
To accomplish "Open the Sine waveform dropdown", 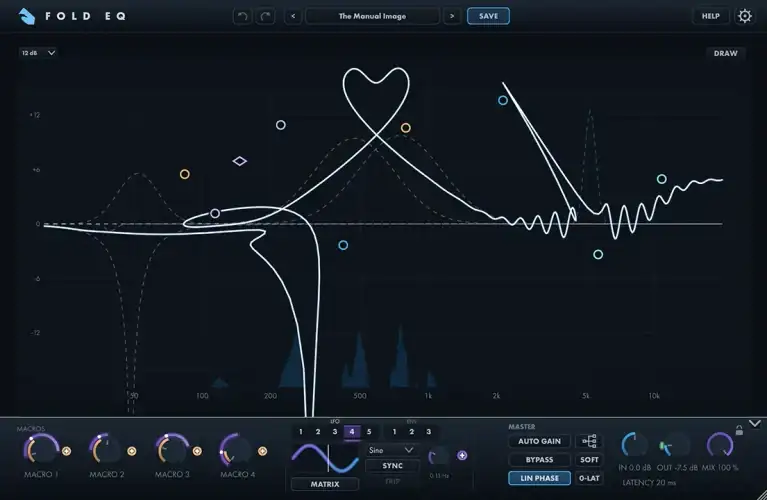I will tap(392, 450).
